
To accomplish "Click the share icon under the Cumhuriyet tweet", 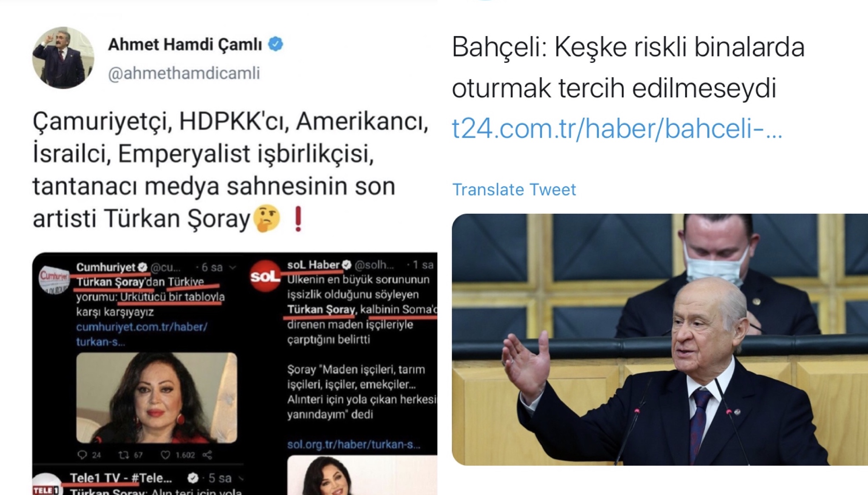I will point(207,455).
